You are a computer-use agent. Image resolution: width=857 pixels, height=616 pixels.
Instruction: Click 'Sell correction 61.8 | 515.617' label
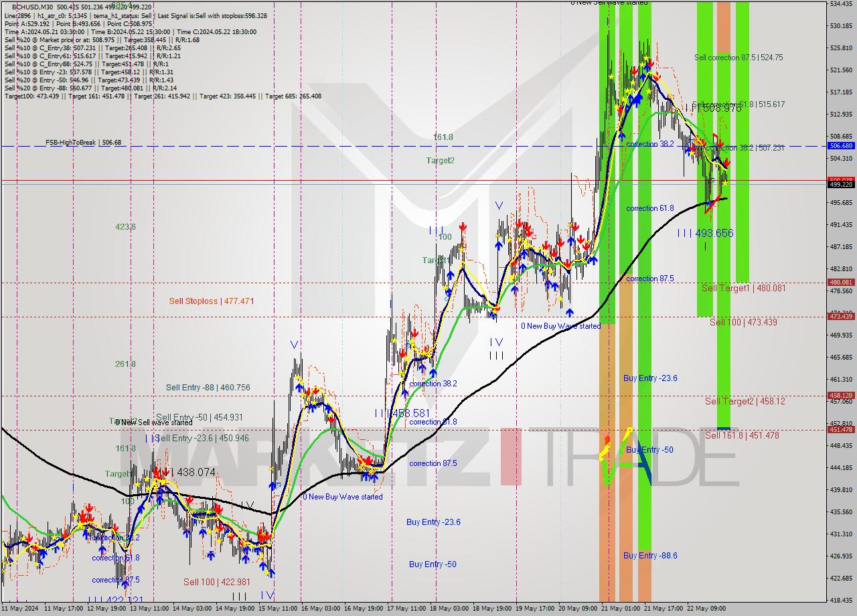point(738,104)
